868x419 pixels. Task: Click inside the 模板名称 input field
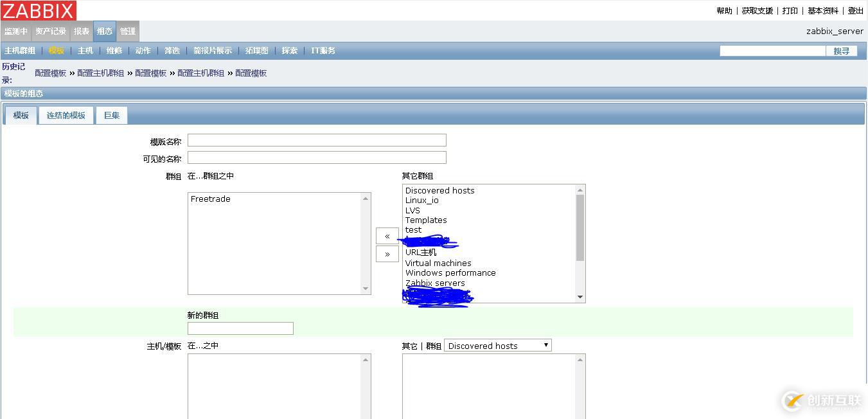click(x=316, y=140)
